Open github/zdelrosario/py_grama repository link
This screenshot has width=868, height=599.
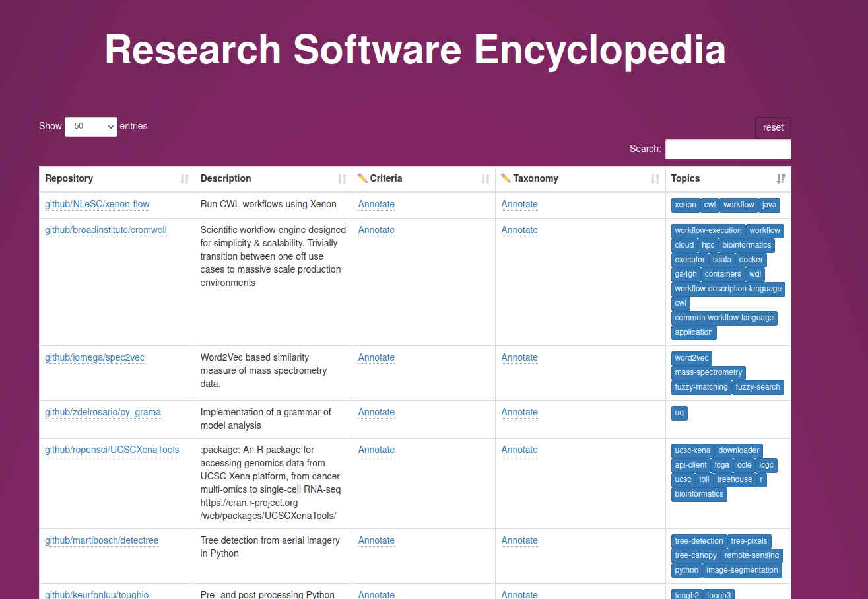[x=103, y=412]
